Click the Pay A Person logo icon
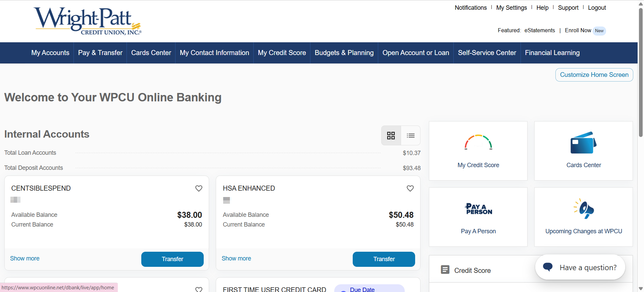The height and width of the screenshot is (292, 644). click(478, 209)
